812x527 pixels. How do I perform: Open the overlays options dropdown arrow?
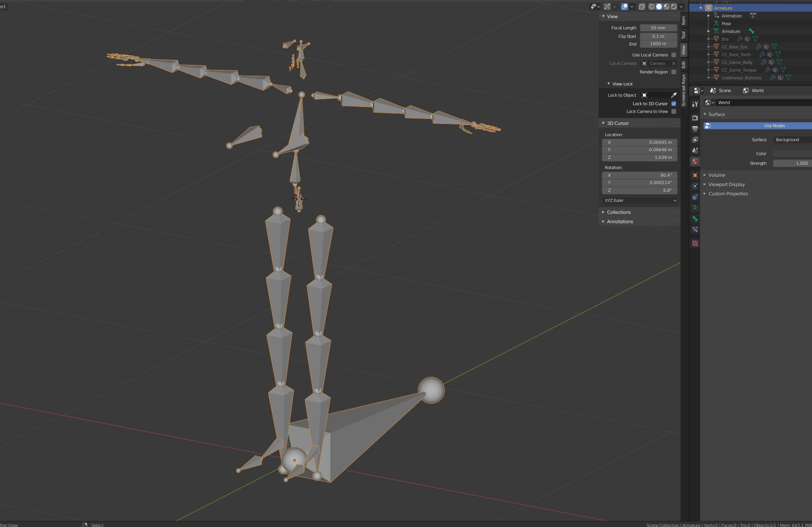coord(632,6)
